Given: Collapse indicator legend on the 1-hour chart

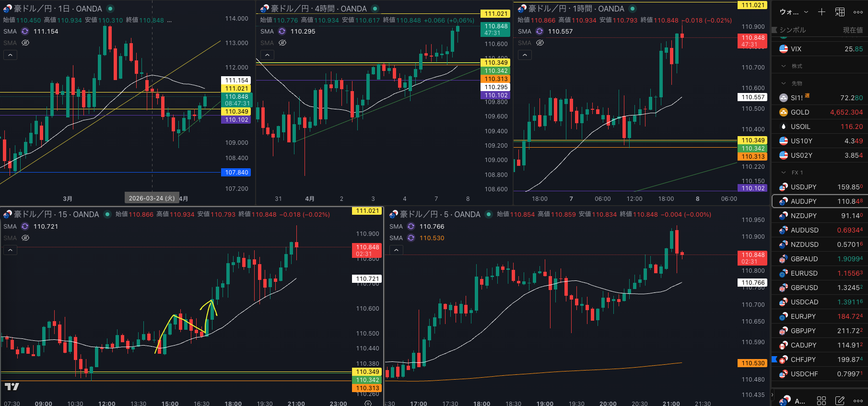Looking at the screenshot, I should 525,55.
